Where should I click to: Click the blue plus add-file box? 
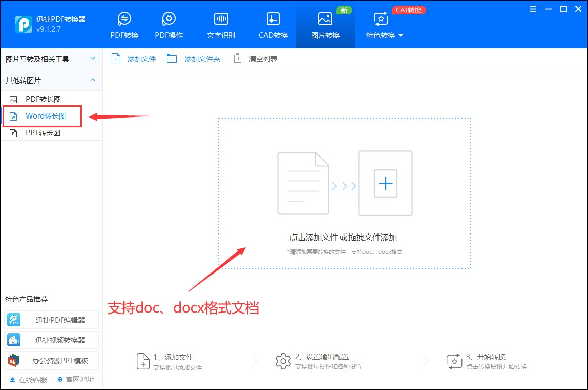[x=386, y=183]
